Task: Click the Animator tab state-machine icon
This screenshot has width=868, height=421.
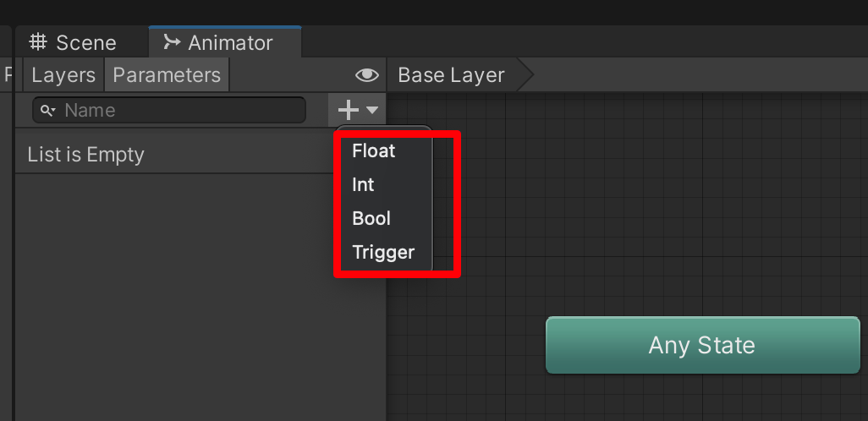Action: coord(172,41)
